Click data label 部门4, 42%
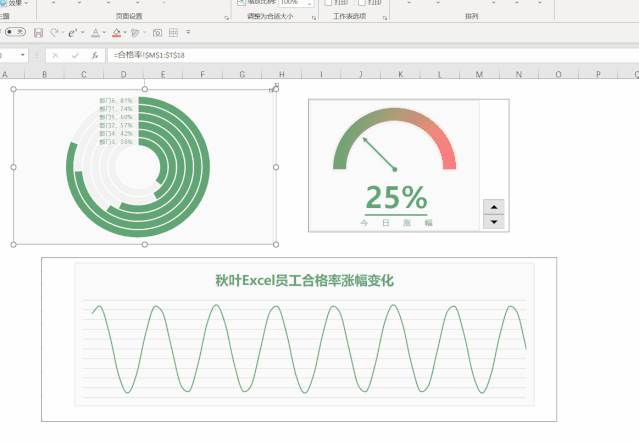 116,133
